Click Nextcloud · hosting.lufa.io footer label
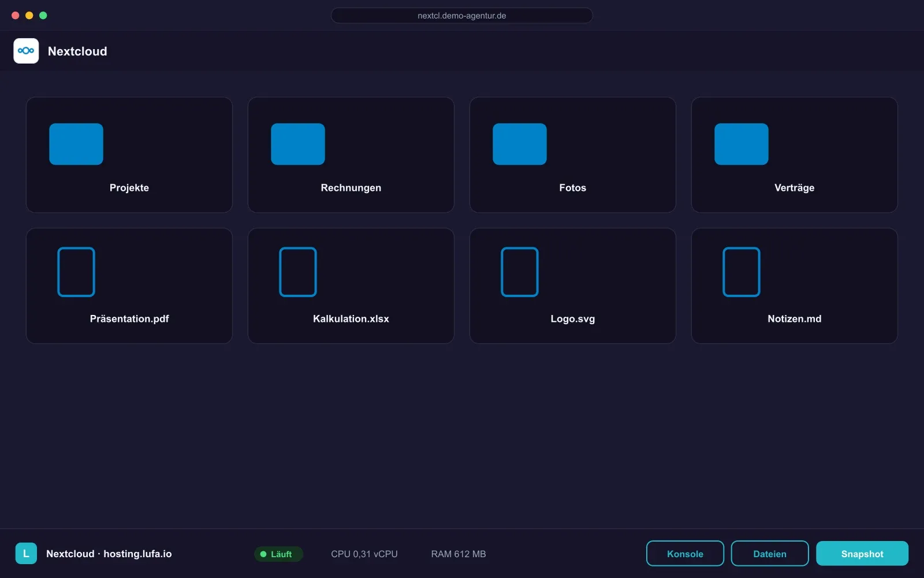Viewport: 924px width, 578px height. (x=109, y=554)
